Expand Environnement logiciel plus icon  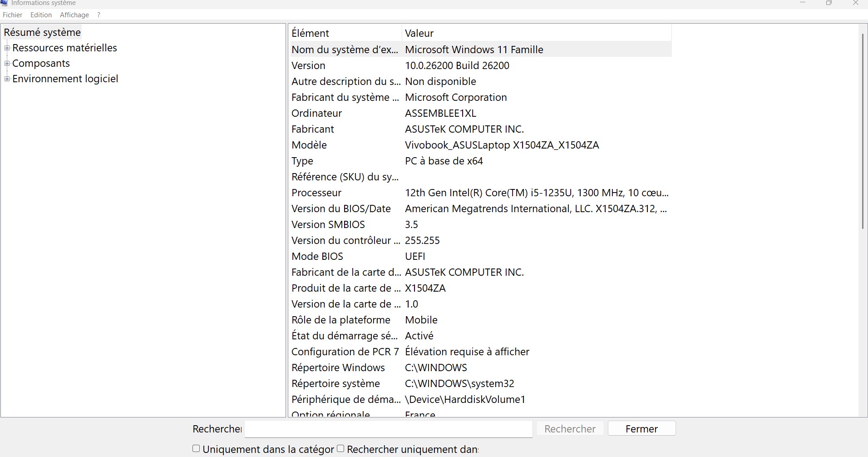[x=7, y=79]
